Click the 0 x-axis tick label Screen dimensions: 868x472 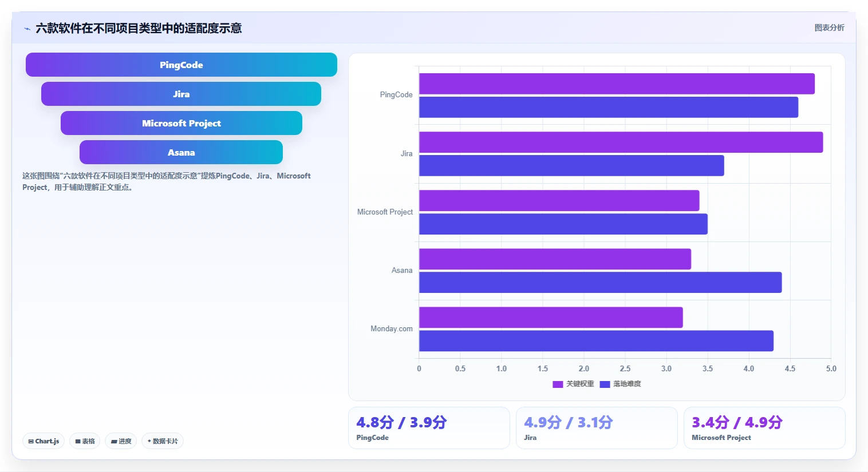click(x=419, y=368)
